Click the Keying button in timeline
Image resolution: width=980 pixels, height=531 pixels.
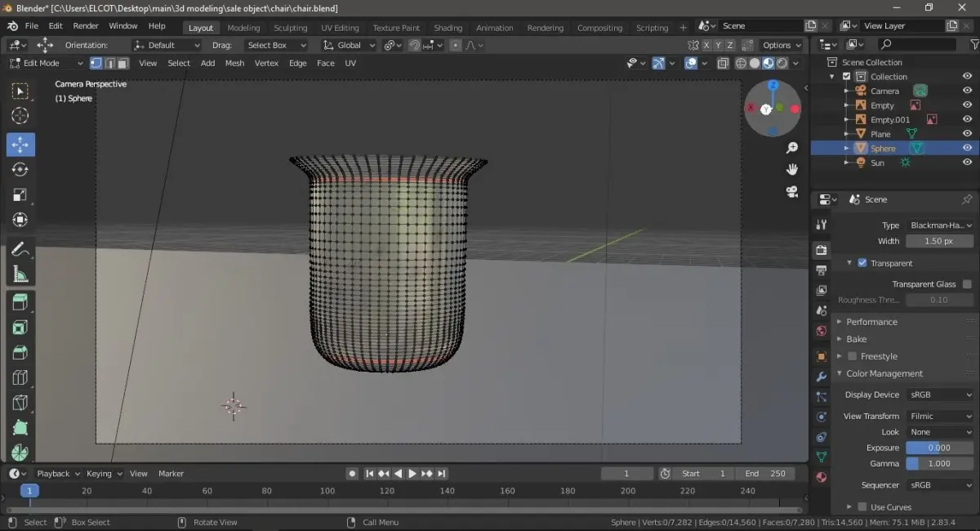click(104, 473)
